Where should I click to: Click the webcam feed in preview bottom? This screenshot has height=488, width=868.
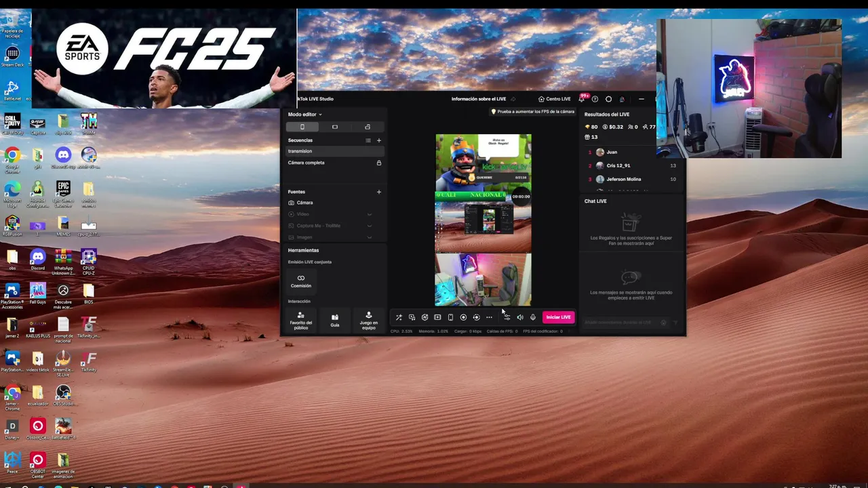click(x=483, y=280)
